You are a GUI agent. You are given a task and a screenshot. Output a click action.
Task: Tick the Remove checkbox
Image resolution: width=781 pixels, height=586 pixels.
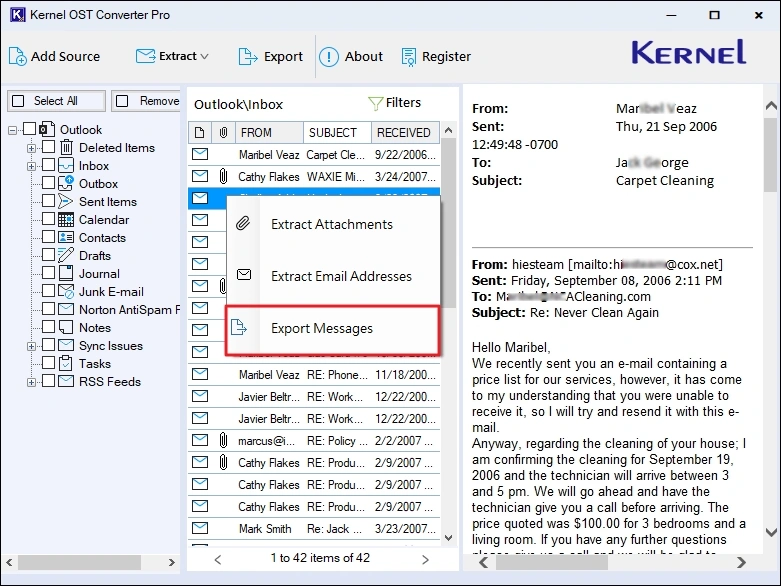[x=122, y=101]
